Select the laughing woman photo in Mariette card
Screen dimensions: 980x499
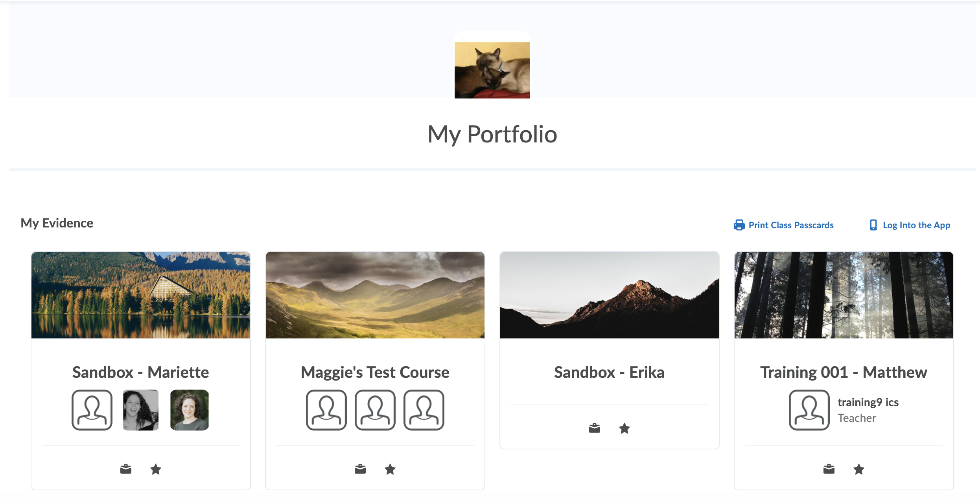pos(141,410)
